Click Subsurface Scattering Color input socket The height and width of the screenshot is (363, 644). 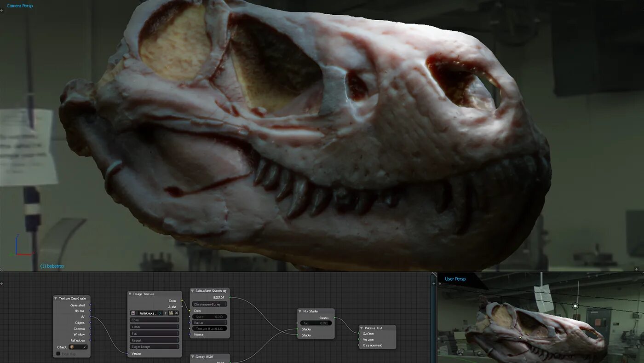tap(190, 311)
